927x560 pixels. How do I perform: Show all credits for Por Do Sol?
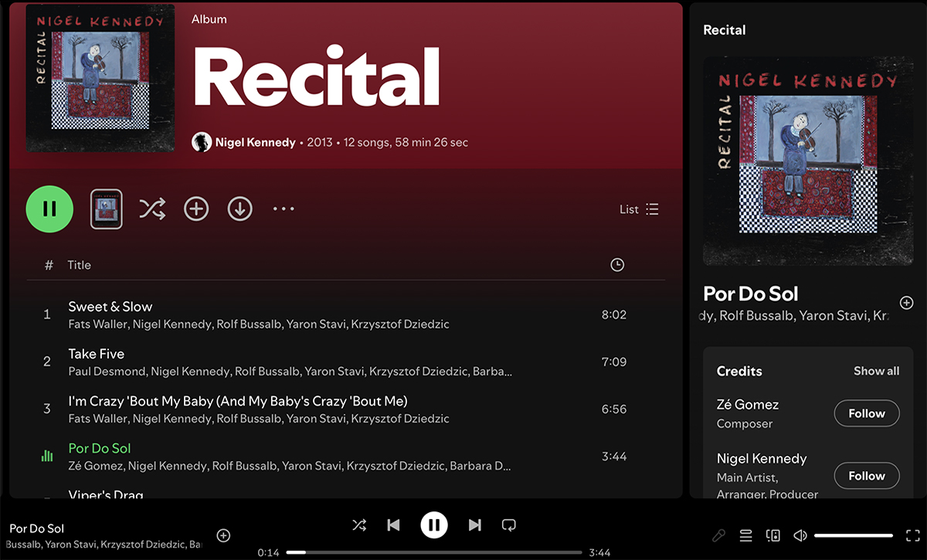876,371
